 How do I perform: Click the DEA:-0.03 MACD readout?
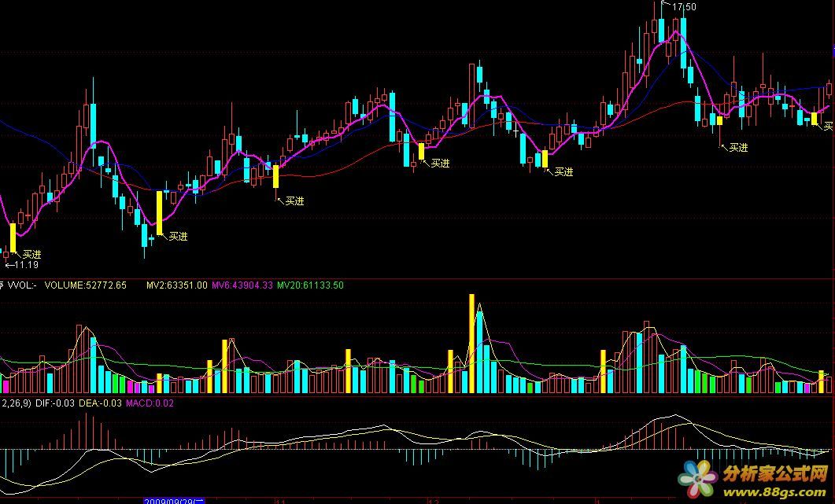click(x=100, y=403)
